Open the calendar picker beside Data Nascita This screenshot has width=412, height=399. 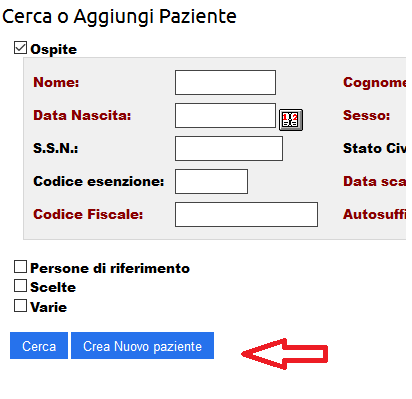(291, 120)
